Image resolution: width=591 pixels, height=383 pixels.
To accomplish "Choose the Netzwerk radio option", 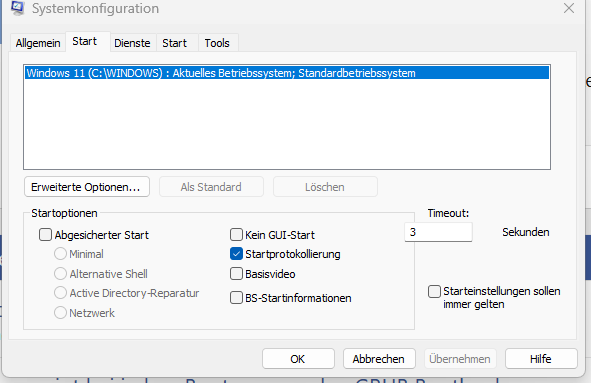I will 60,313.
